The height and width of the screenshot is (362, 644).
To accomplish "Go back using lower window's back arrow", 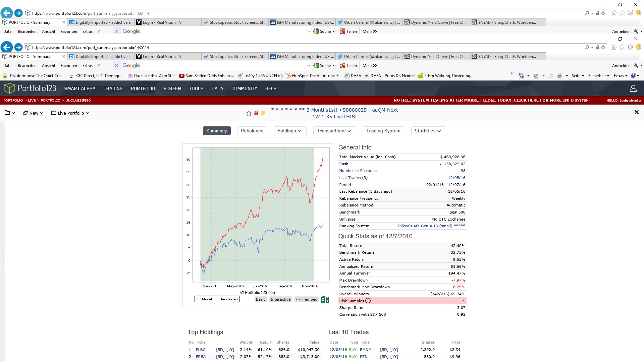I will 7,47.
